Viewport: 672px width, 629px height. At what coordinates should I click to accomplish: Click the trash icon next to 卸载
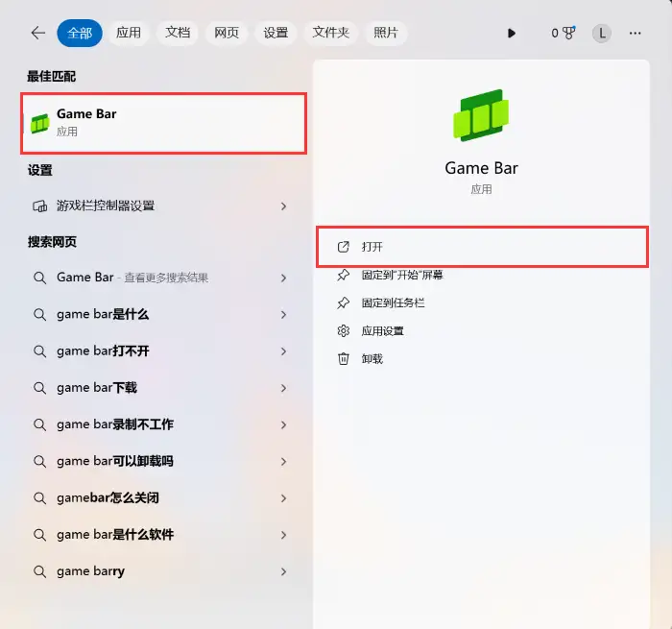pyautogui.click(x=344, y=358)
